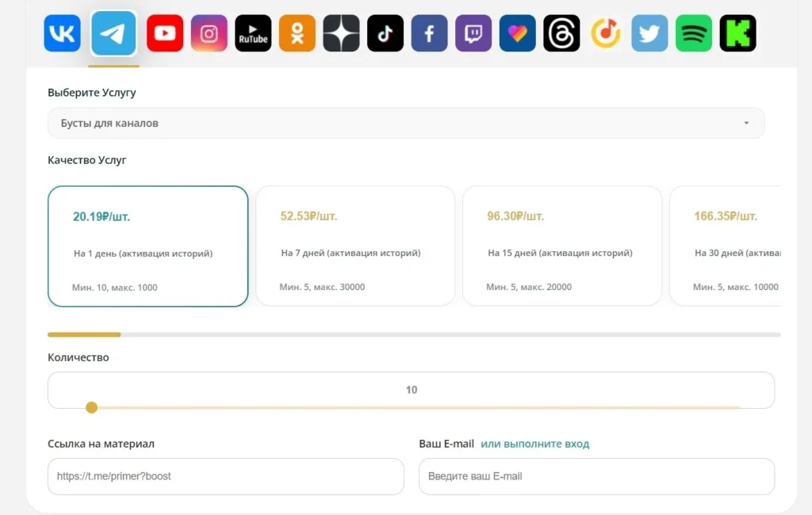This screenshot has height=515, width=812.
Task: Click 'Мин. 5, макс. 30000' text
Action: pyautogui.click(x=322, y=287)
